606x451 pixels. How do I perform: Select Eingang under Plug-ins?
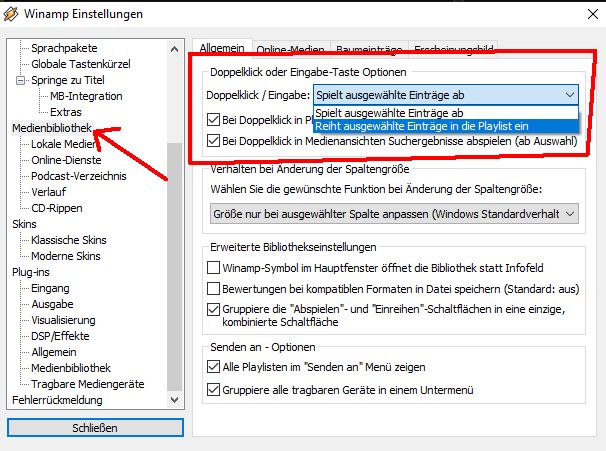click(50, 288)
